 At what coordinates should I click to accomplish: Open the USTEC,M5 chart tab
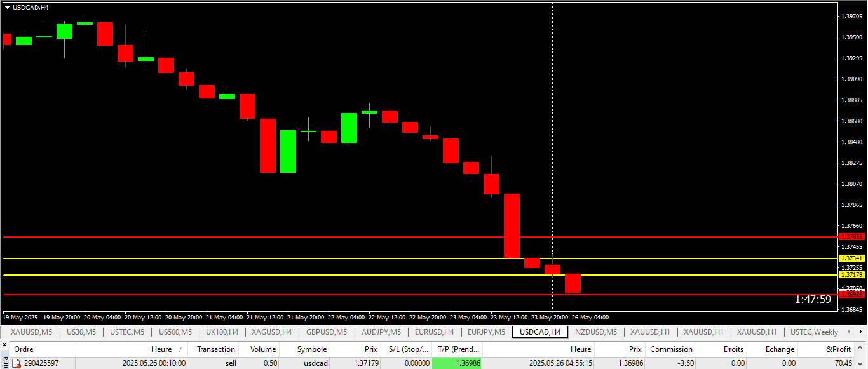[127, 332]
